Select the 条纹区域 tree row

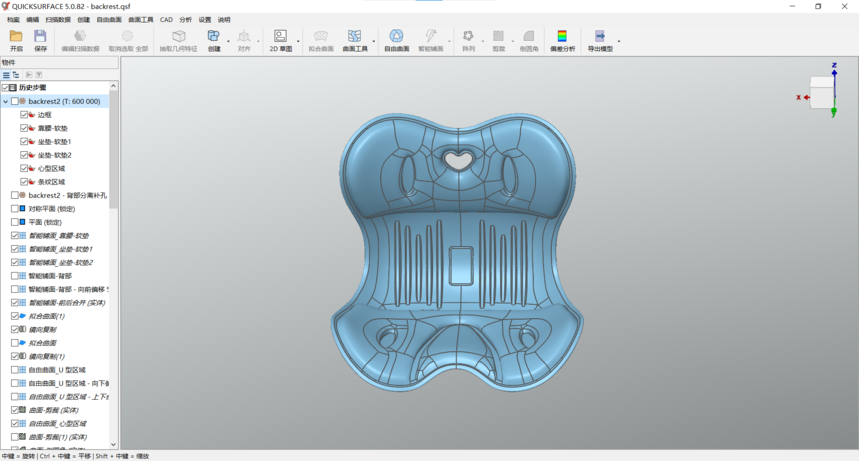pos(51,182)
